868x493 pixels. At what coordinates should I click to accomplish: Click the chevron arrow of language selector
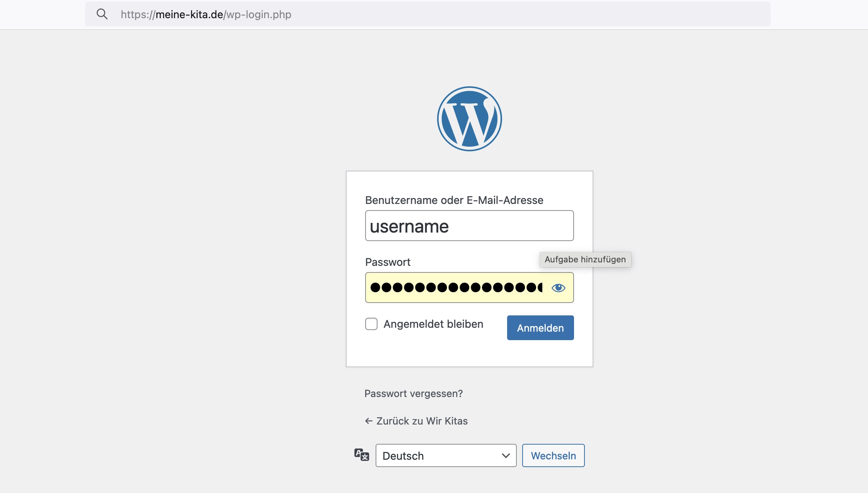506,455
